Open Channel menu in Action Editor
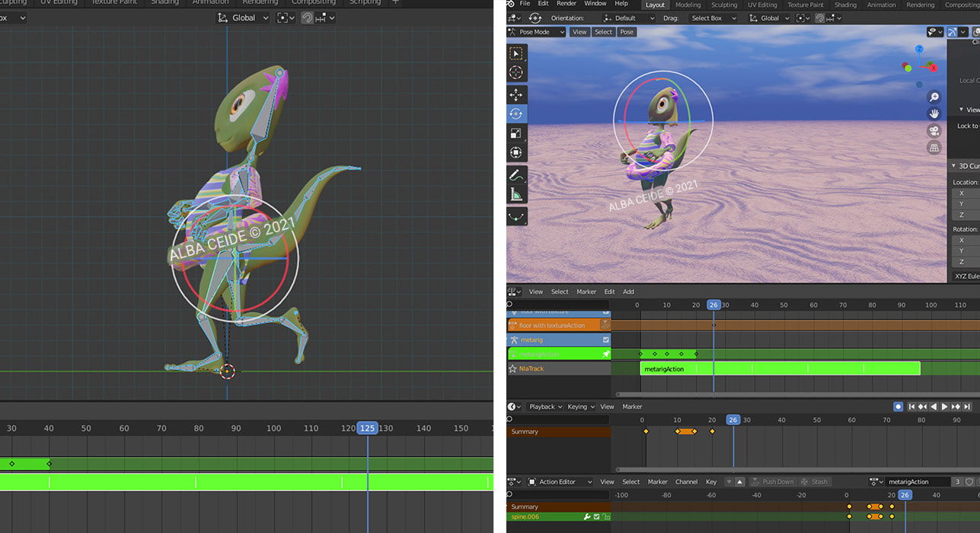The height and width of the screenshot is (533, 980). point(686,482)
